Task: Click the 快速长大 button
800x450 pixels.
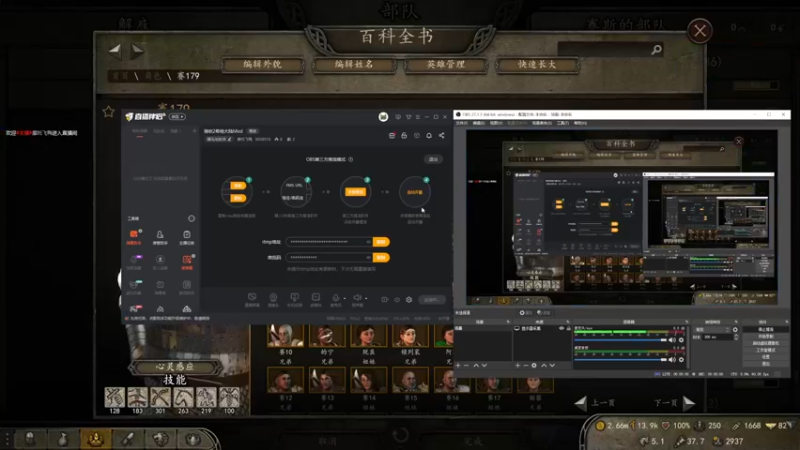Action: [537, 65]
